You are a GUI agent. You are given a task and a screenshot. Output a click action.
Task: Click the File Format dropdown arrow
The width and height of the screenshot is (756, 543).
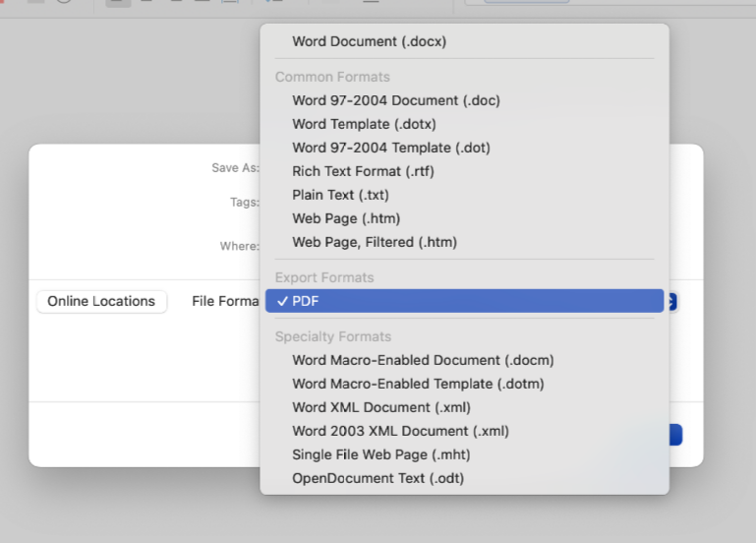(672, 302)
